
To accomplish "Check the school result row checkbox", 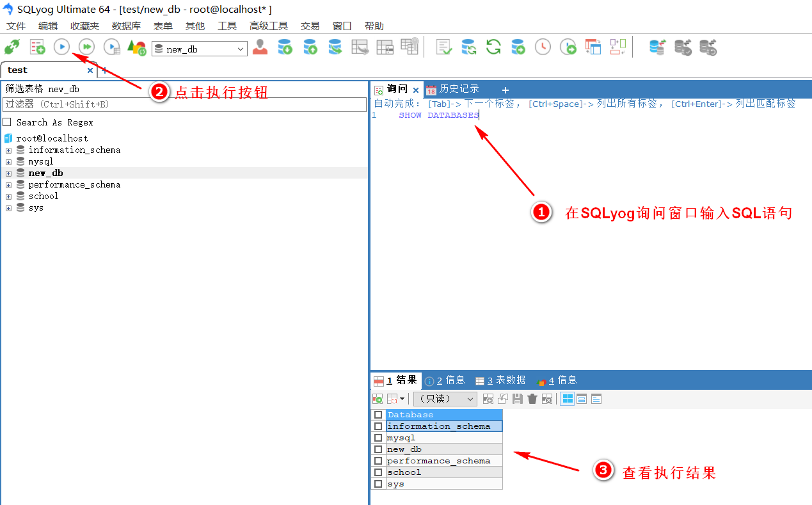I will pyautogui.click(x=378, y=472).
